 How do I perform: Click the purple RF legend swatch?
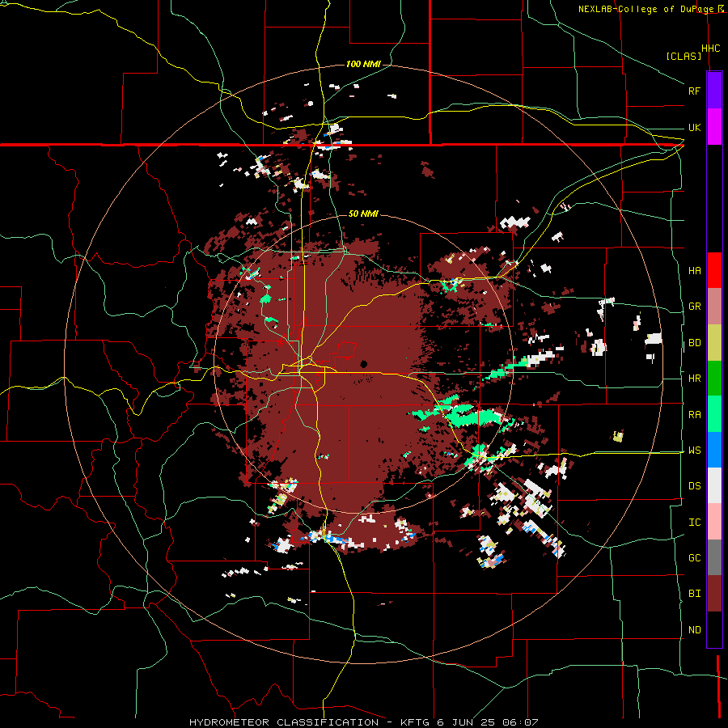tap(714, 91)
